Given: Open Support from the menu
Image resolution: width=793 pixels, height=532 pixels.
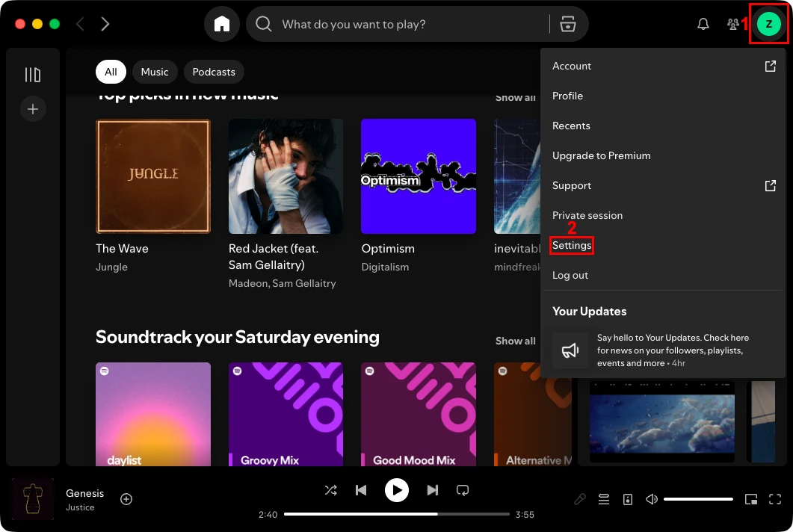Looking at the screenshot, I should [x=664, y=185].
